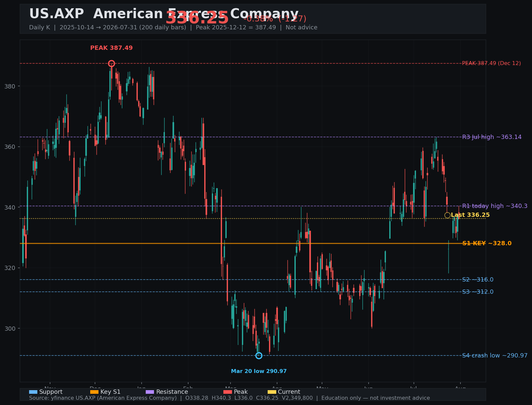Click the 'PEAK 387.49 (Dec 12)' line label
The image size is (532, 405).
[491, 63]
